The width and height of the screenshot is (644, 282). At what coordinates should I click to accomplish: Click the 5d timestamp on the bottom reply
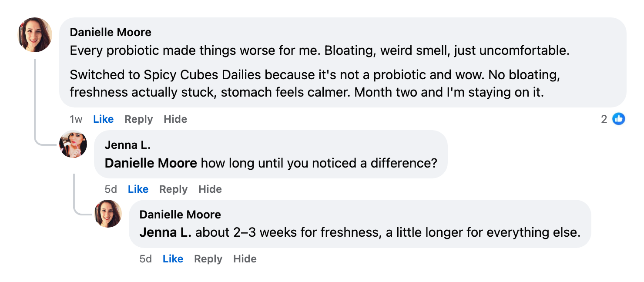click(145, 258)
